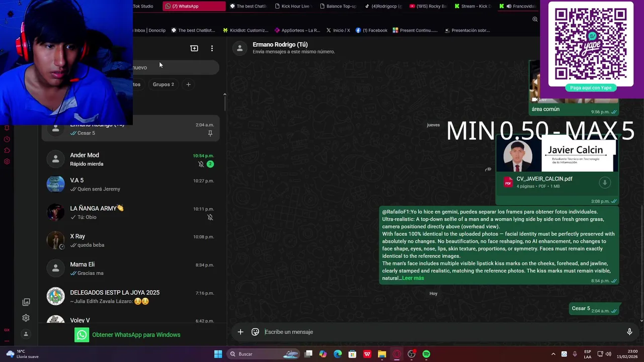The image size is (644, 362).
Task: Switch to the Kick Hour Live tab
Action: [x=294, y=6]
